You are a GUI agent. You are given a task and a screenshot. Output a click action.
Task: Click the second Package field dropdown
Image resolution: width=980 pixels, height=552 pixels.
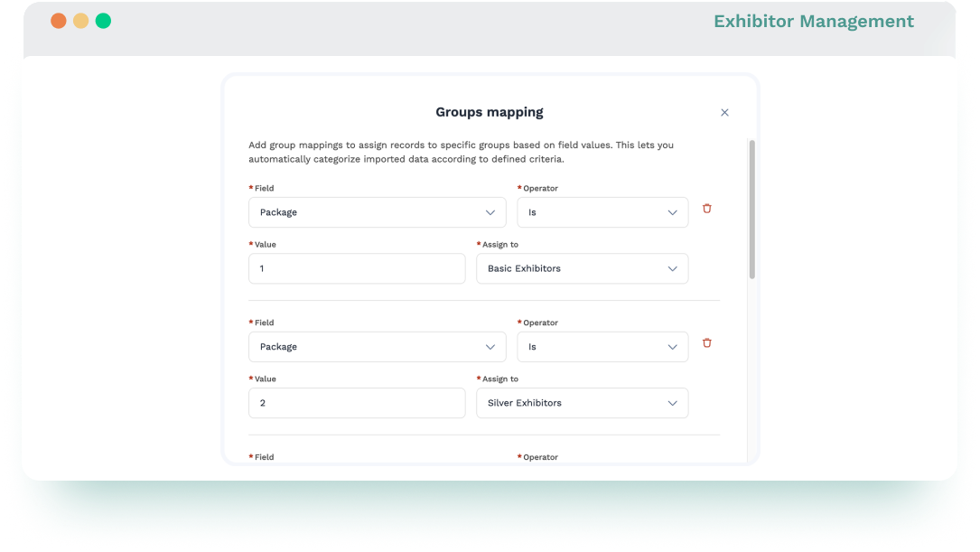pos(377,347)
